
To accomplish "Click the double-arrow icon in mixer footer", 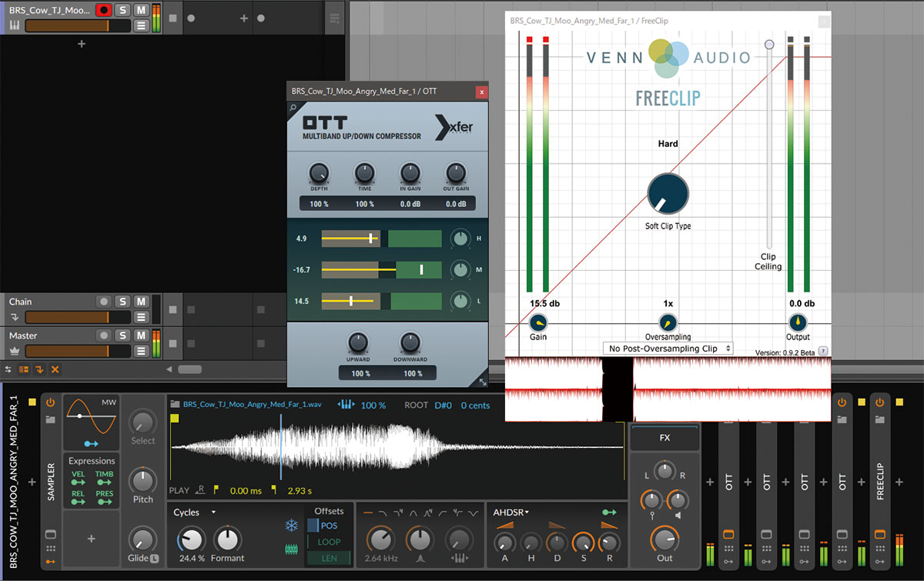I will tap(9, 369).
